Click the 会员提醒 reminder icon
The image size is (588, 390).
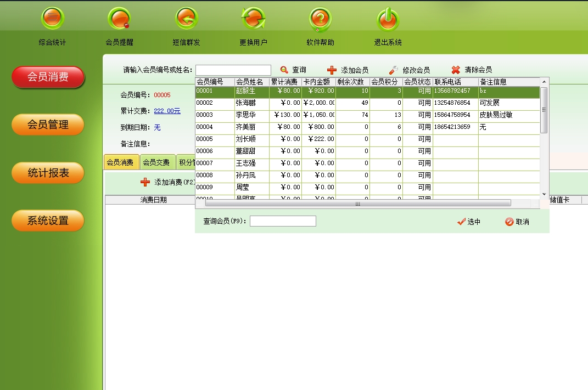[119, 19]
